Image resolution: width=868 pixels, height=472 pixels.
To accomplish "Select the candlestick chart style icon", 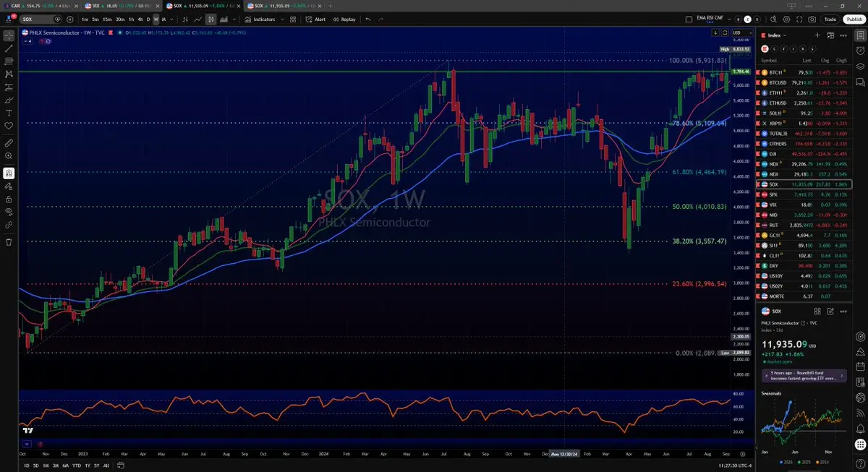I will 210,19.
